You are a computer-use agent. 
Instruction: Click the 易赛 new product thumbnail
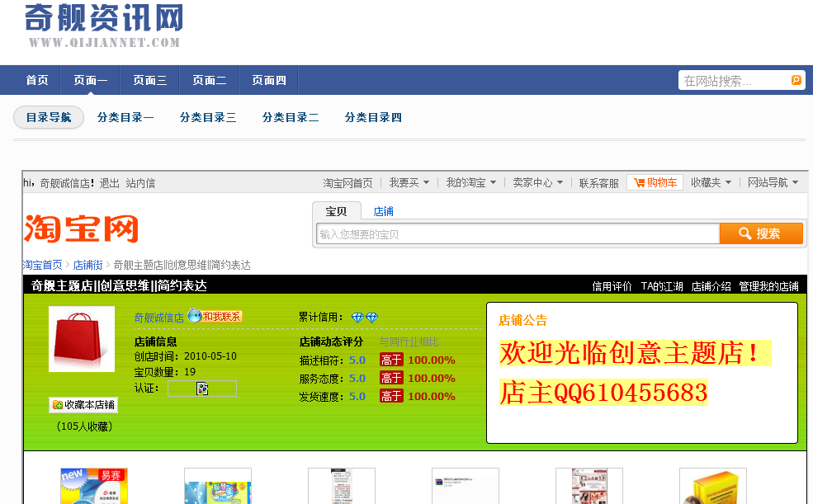pos(94,486)
